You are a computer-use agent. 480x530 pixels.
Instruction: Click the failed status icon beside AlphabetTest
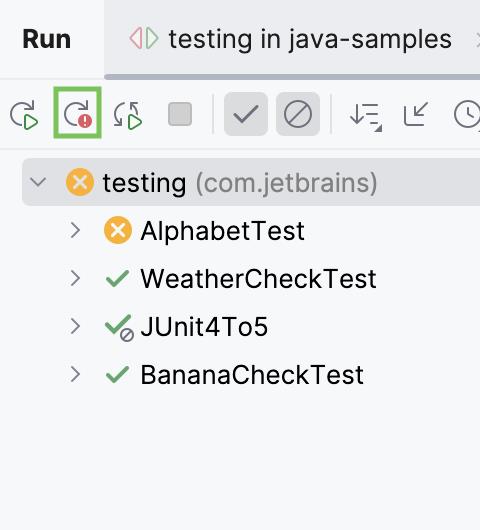[x=118, y=231]
